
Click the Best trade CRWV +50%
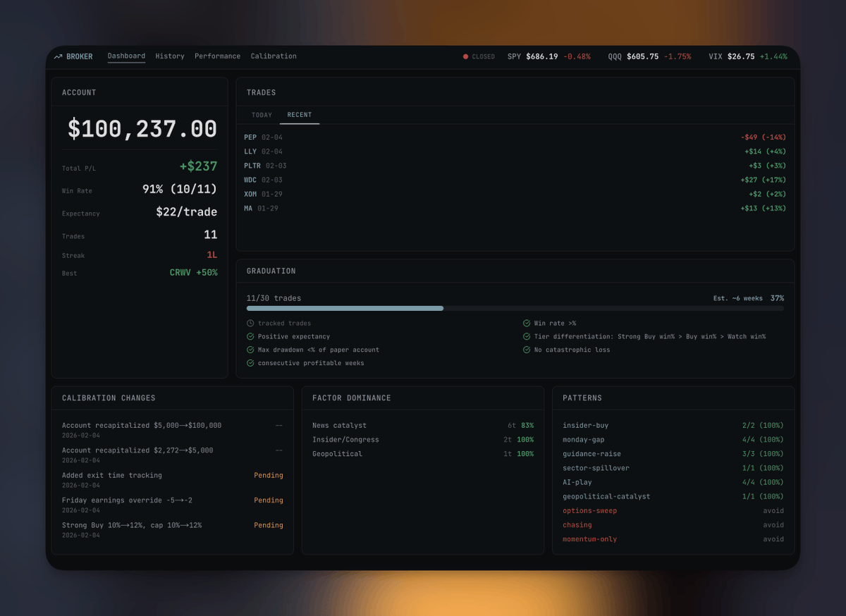coord(194,272)
